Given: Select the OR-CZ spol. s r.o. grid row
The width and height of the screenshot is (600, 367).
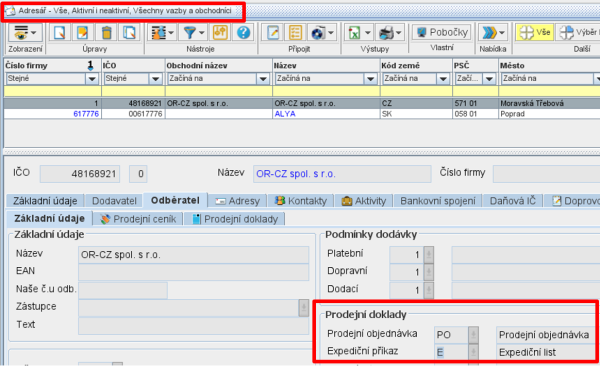Looking at the screenshot, I should coord(302,103).
